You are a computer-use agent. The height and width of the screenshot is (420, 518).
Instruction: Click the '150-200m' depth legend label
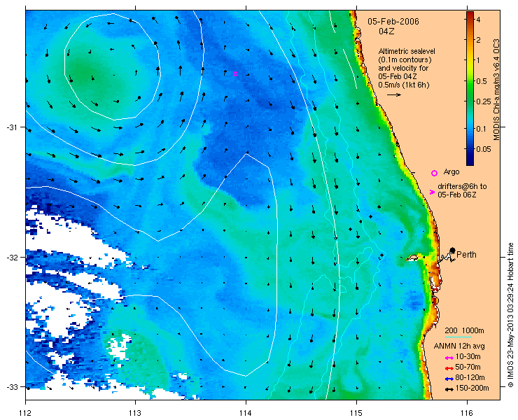(x=472, y=388)
